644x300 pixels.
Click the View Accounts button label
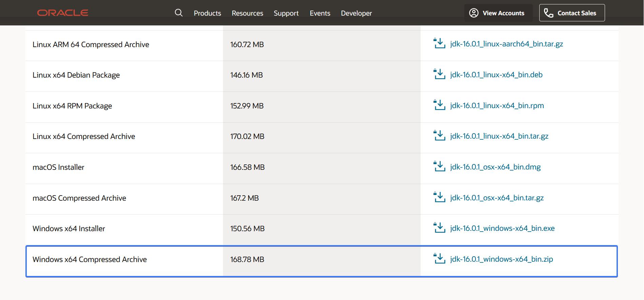(x=503, y=13)
